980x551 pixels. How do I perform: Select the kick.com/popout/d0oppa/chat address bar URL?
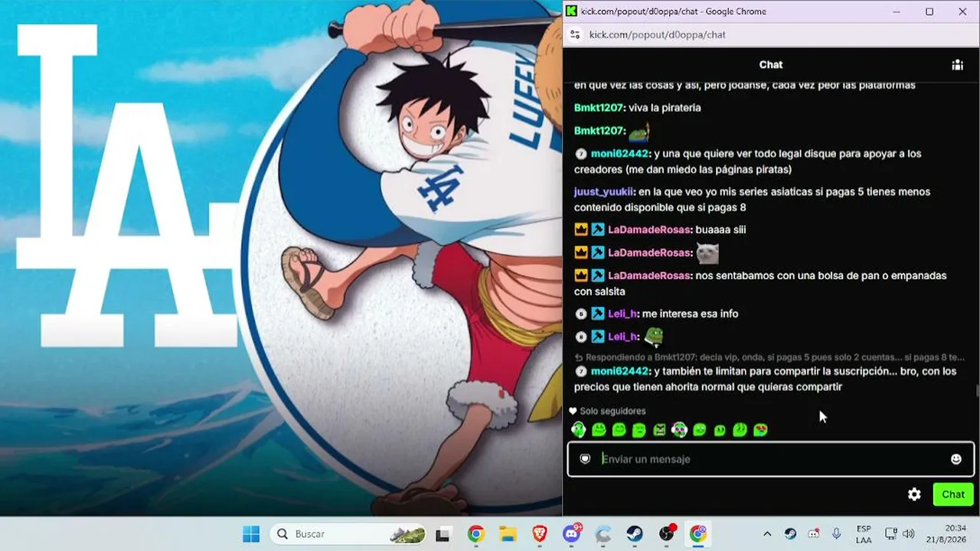[x=657, y=34]
